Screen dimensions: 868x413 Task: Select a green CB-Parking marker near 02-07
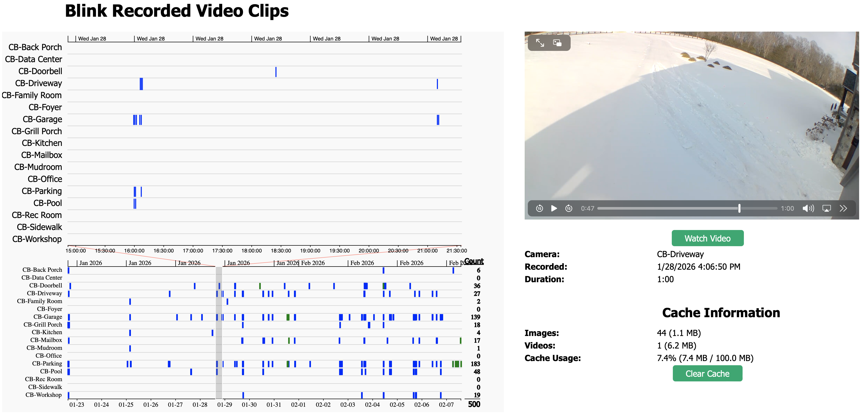(x=456, y=364)
